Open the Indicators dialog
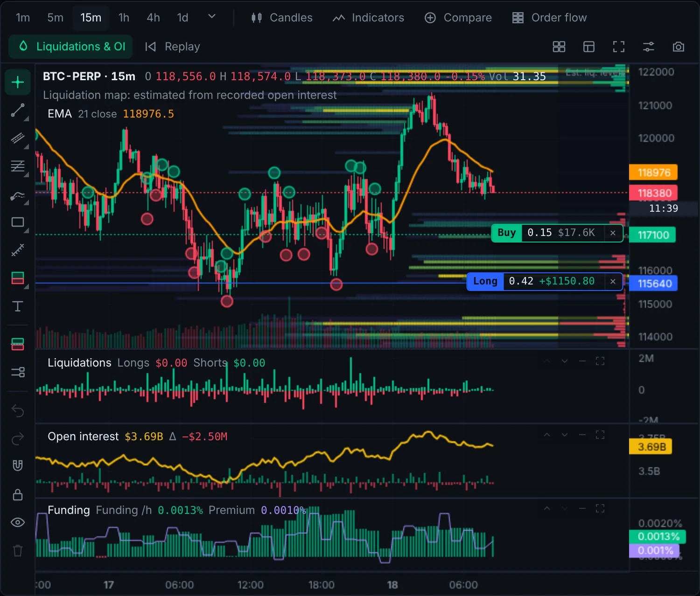The image size is (700, 596). [368, 18]
